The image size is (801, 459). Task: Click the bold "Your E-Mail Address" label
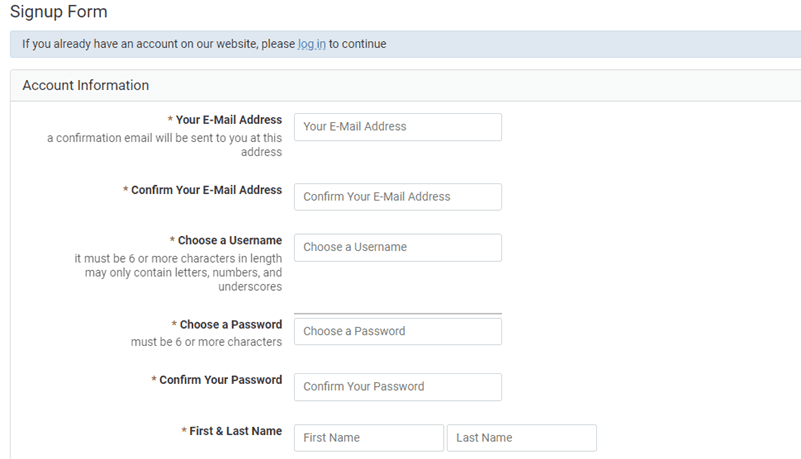pos(228,120)
